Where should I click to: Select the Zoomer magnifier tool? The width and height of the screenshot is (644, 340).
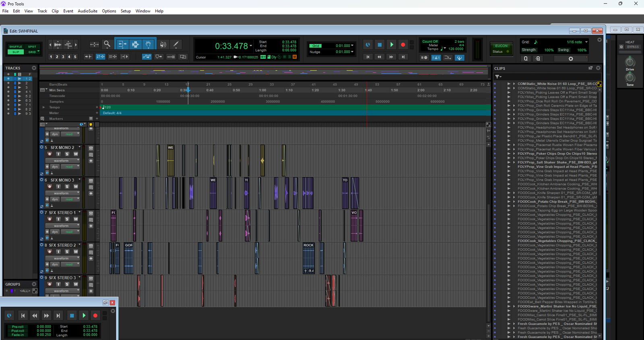coord(107,44)
